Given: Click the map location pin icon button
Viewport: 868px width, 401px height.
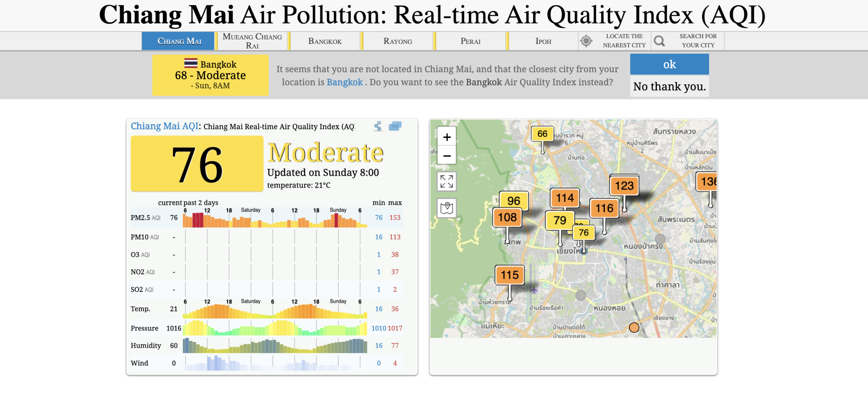Looking at the screenshot, I should (447, 208).
